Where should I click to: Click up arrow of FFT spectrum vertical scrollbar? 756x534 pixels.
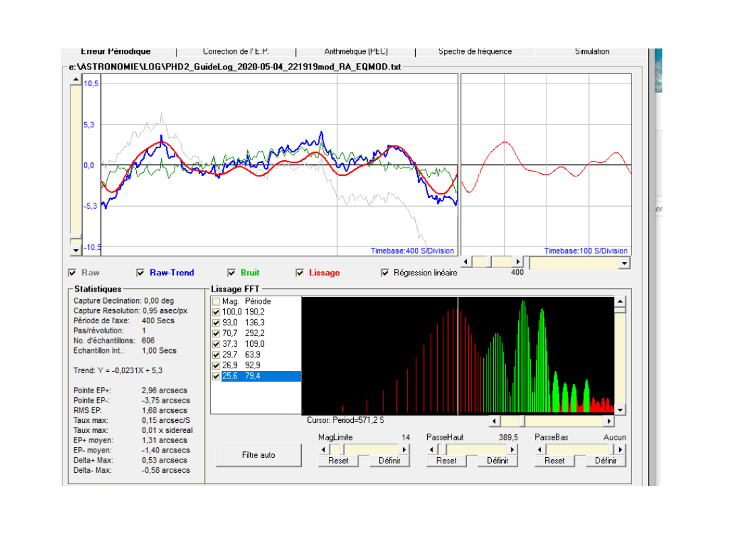620,302
